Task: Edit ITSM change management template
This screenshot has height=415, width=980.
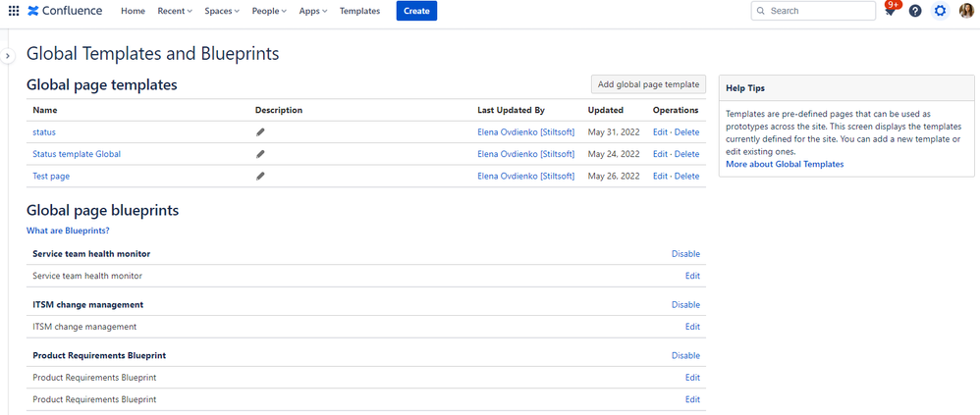Action: point(692,327)
